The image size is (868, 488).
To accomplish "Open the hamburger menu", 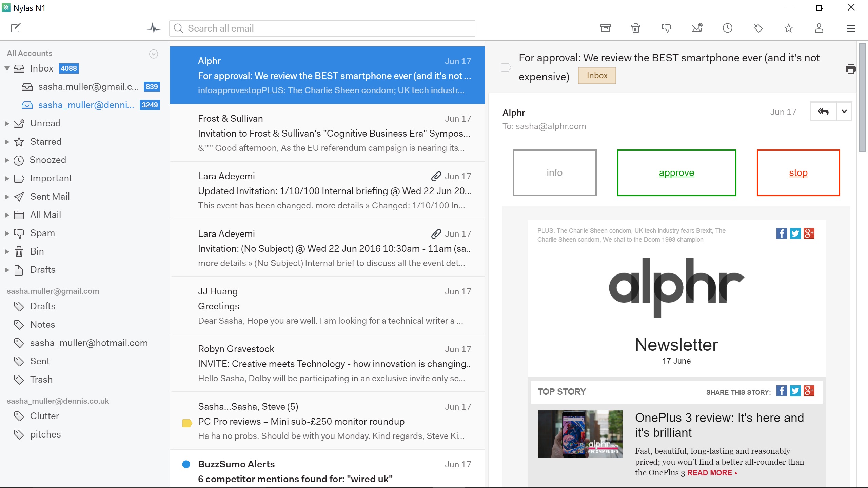I will point(851,28).
